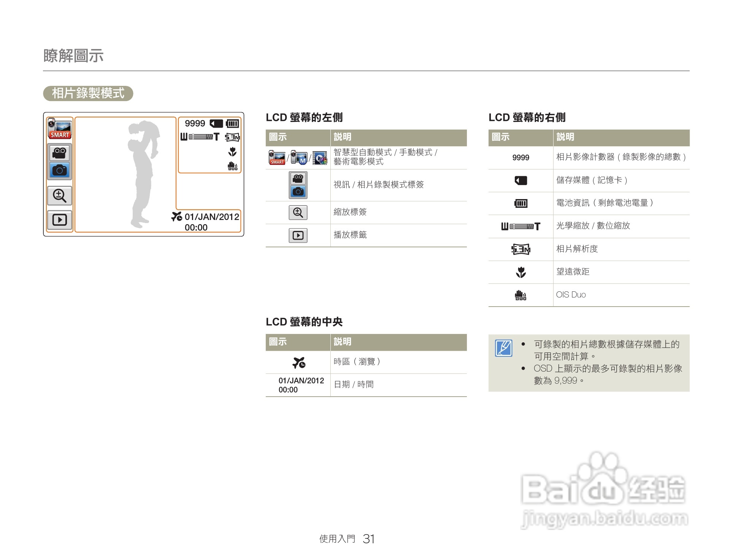
Task: Click the time zone airplane icon in center table
Action: 298,363
